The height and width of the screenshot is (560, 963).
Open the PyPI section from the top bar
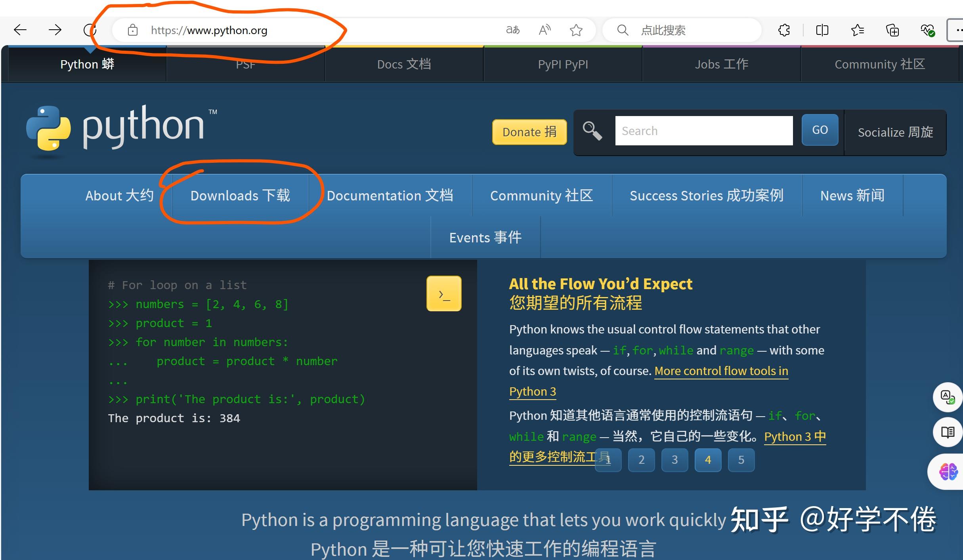(562, 64)
